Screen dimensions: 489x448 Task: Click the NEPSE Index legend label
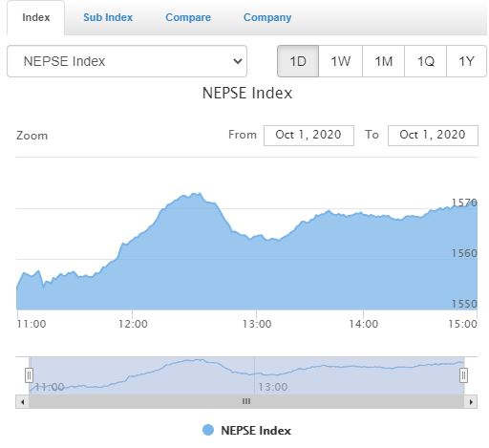point(256,431)
